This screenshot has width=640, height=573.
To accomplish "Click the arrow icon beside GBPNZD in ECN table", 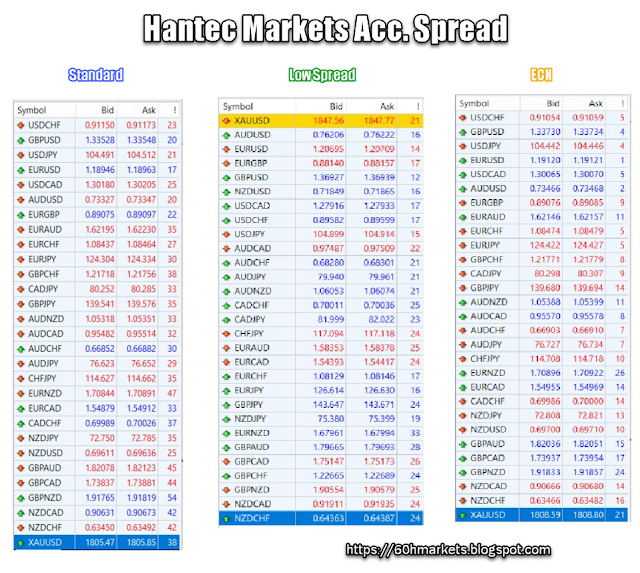I will point(463,473).
